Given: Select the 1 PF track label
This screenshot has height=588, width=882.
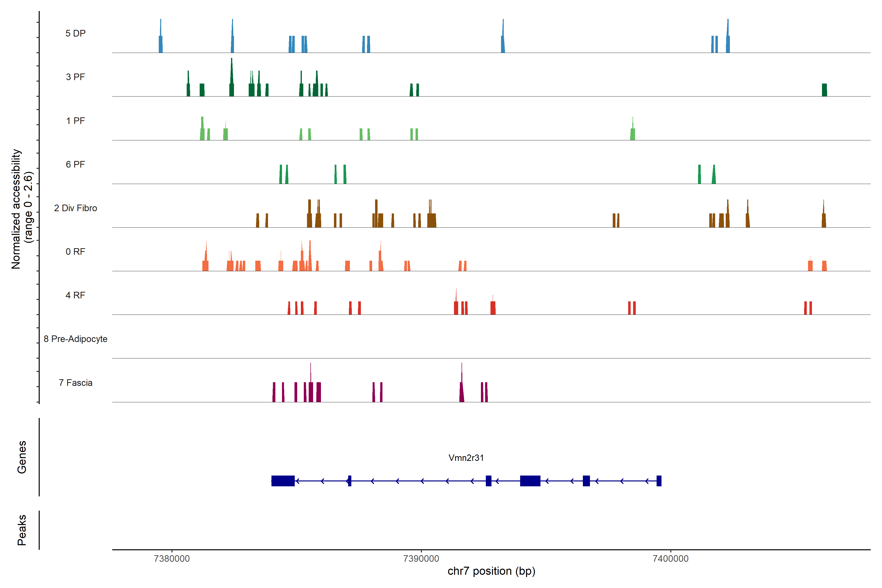Looking at the screenshot, I should pyautogui.click(x=75, y=121).
